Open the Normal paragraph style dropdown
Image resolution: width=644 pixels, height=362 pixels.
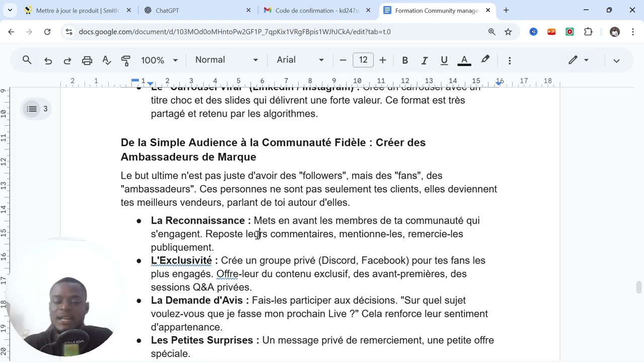pyautogui.click(x=226, y=60)
